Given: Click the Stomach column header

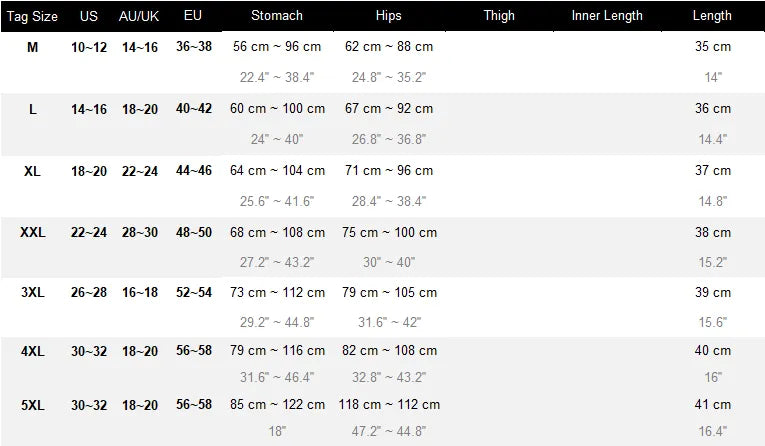Looking at the screenshot, I should (x=277, y=16).
